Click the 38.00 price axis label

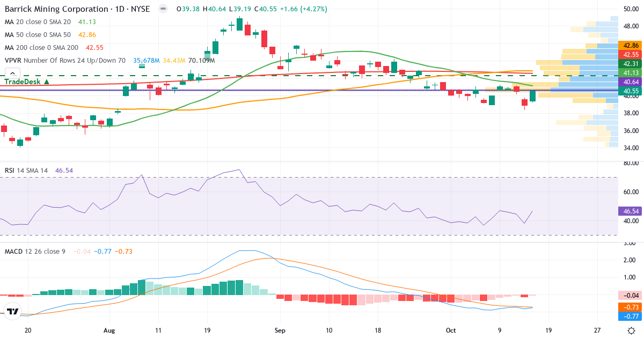click(x=630, y=113)
